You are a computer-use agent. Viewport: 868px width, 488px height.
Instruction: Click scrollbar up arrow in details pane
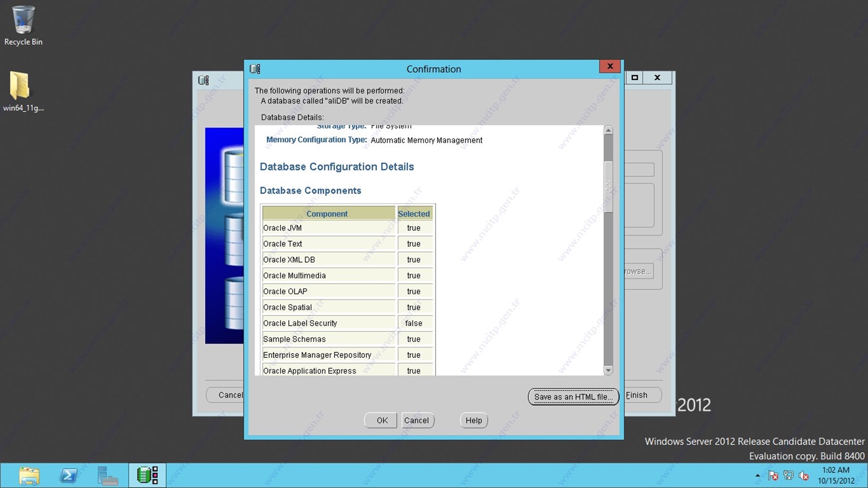[608, 130]
